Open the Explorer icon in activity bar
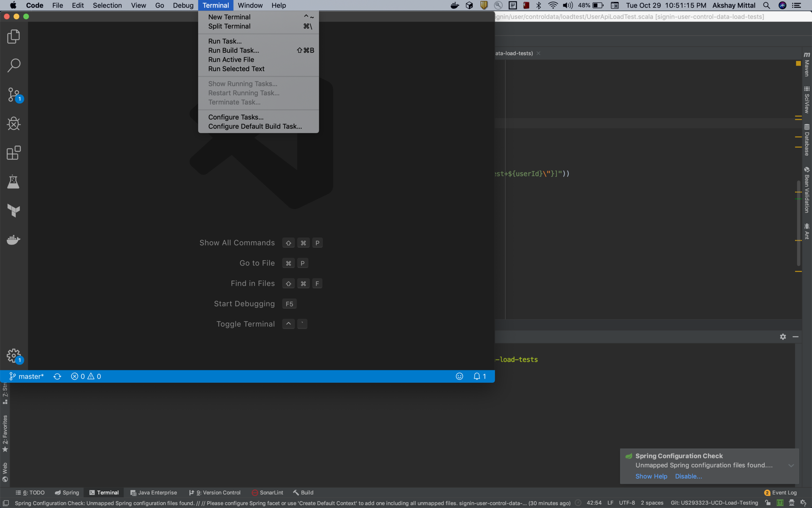The image size is (812, 508). pos(14,37)
